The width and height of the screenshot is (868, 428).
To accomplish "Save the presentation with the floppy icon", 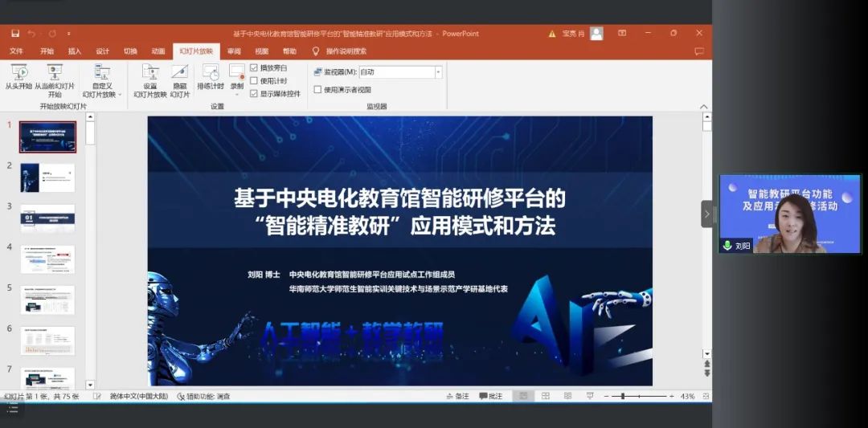I will click(15, 34).
